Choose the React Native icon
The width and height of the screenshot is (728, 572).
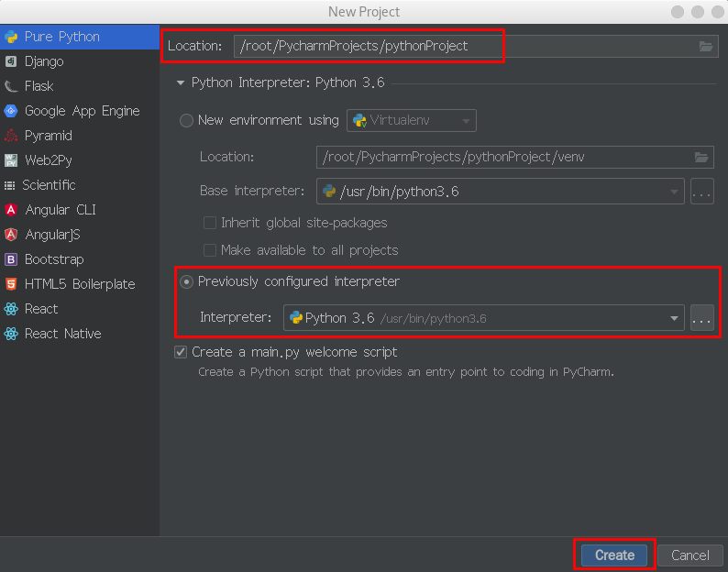click(x=11, y=334)
